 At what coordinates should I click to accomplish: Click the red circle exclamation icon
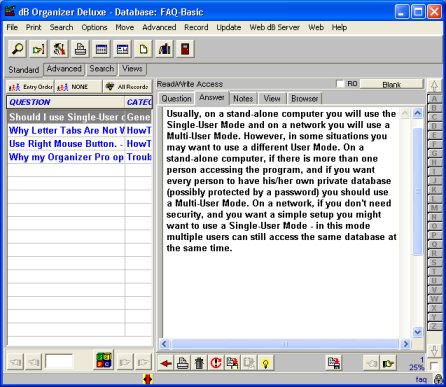point(216,363)
